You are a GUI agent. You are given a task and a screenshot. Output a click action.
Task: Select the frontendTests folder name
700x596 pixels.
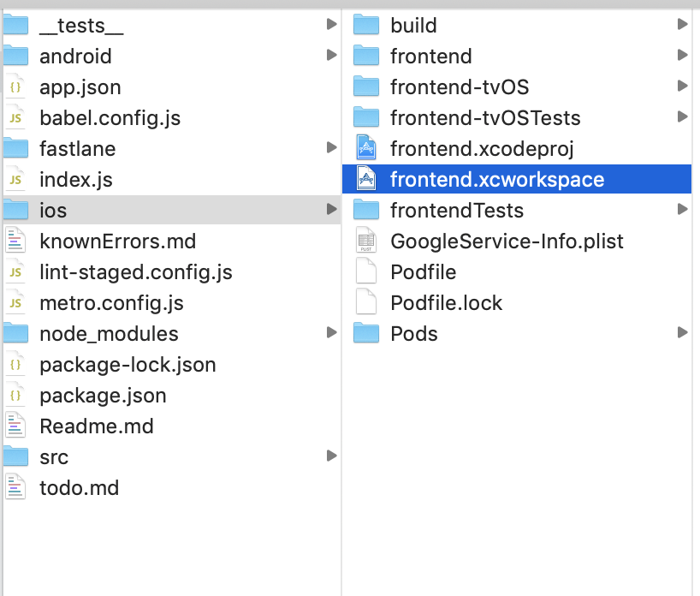coord(456,210)
